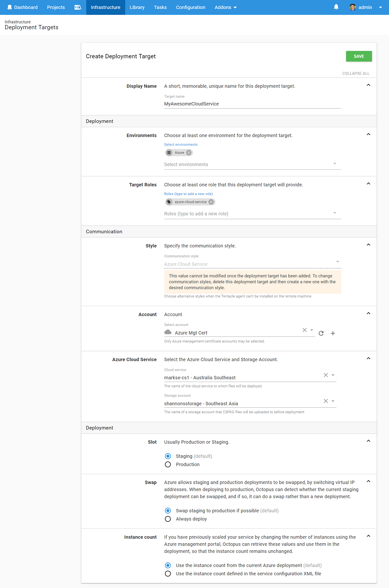Open the Addons dropdown menu
This screenshot has height=588, width=389.
(226, 7)
